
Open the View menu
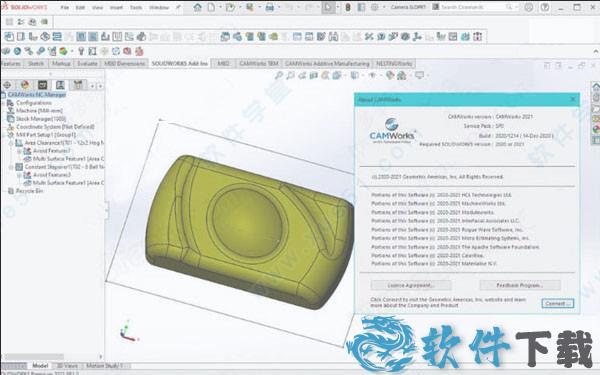[98, 7]
